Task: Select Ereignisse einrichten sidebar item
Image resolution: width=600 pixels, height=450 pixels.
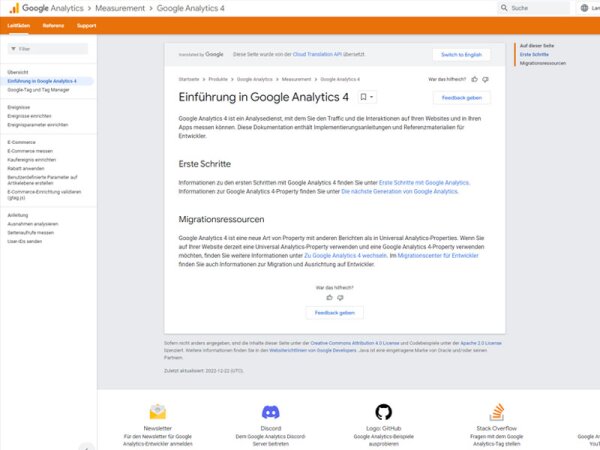Action: point(29,116)
